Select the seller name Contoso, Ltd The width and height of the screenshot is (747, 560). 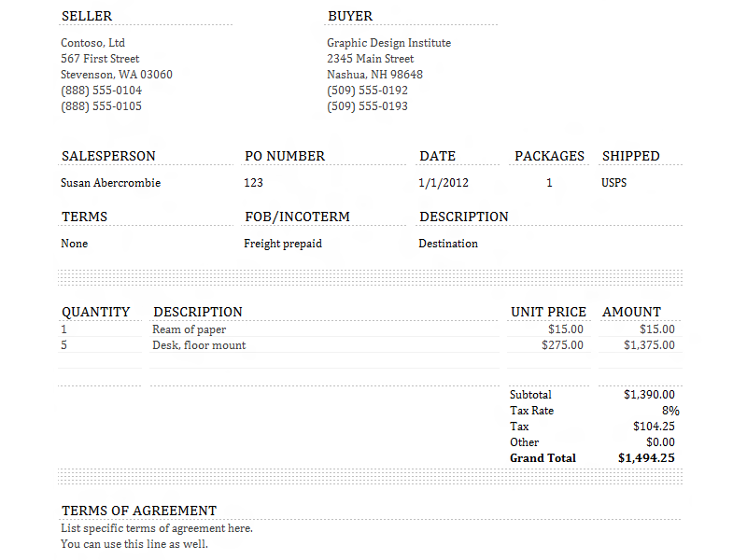92,43
